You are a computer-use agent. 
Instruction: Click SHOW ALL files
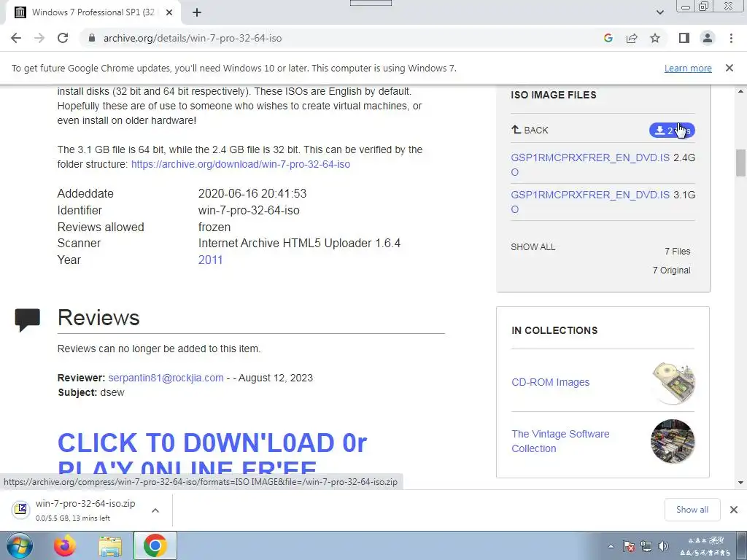(533, 247)
